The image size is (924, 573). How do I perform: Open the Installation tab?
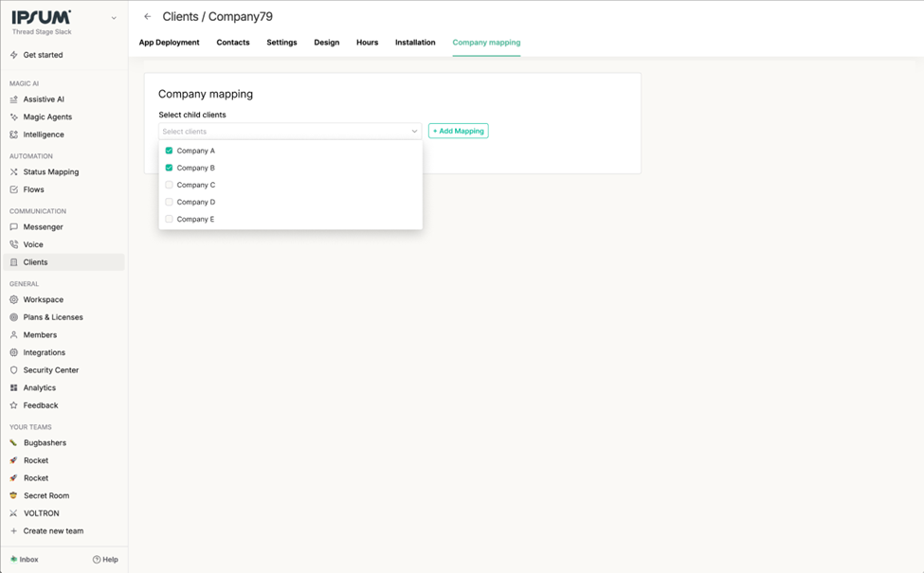point(415,43)
